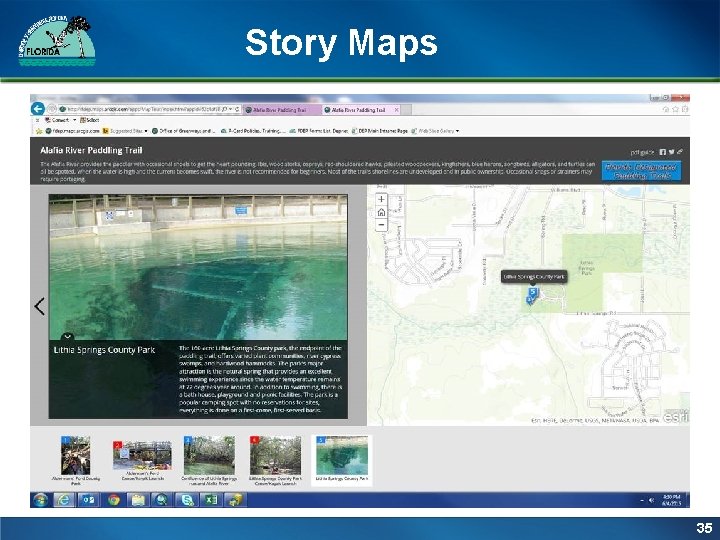Zoom out on the map
The width and height of the screenshot is (720, 540).
click(381, 225)
